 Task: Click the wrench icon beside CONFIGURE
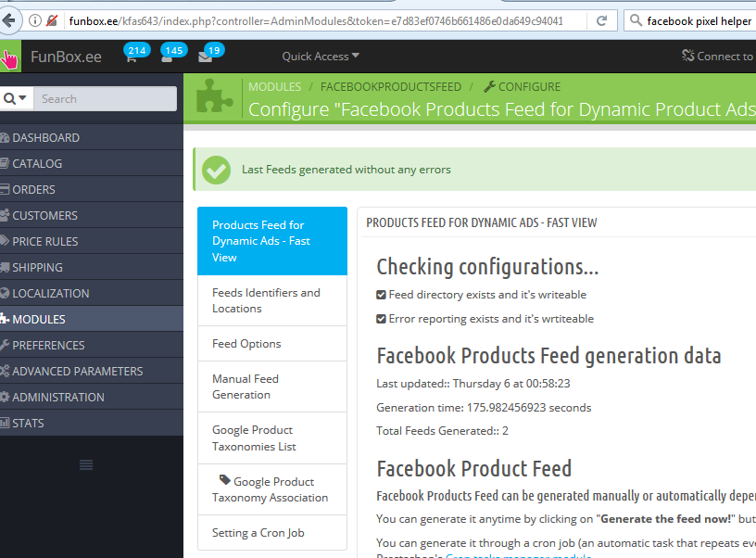pos(489,87)
